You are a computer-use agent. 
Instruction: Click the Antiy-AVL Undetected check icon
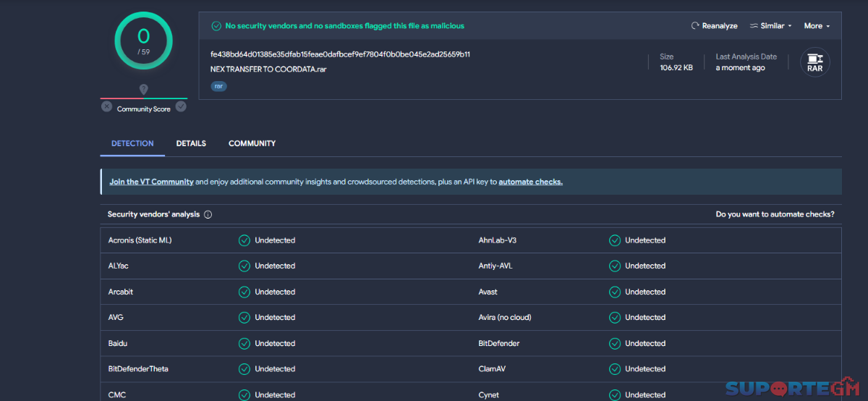pyautogui.click(x=615, y=266)
